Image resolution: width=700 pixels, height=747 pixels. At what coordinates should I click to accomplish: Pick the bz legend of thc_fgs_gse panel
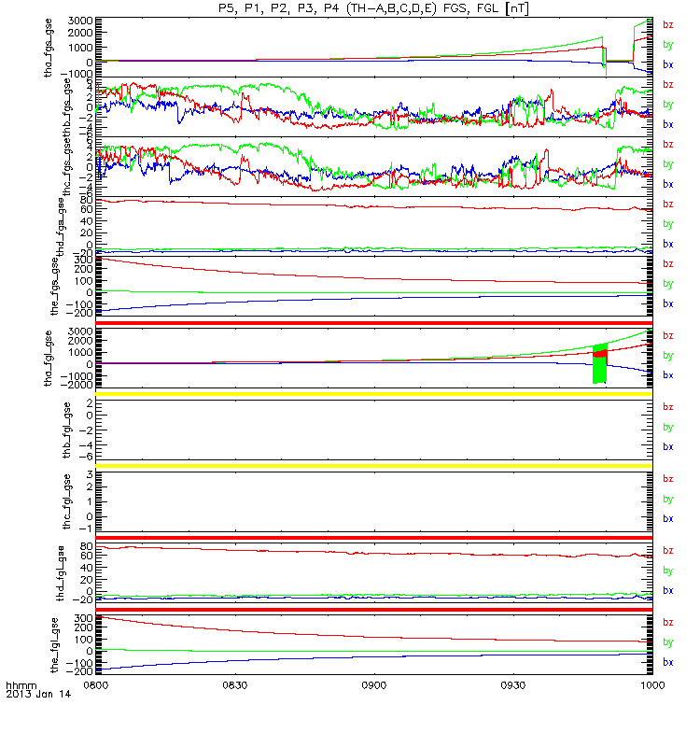pyautogui.click(x=668, y=145)
